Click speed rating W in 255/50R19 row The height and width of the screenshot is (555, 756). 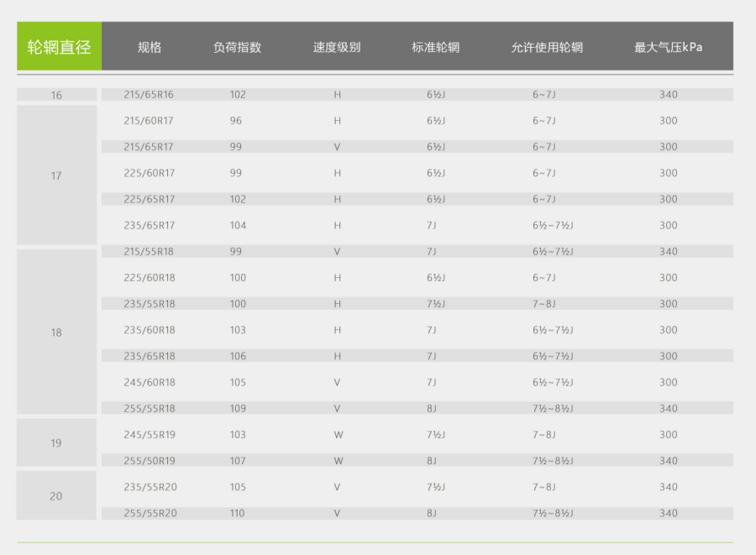click(339, 461)
